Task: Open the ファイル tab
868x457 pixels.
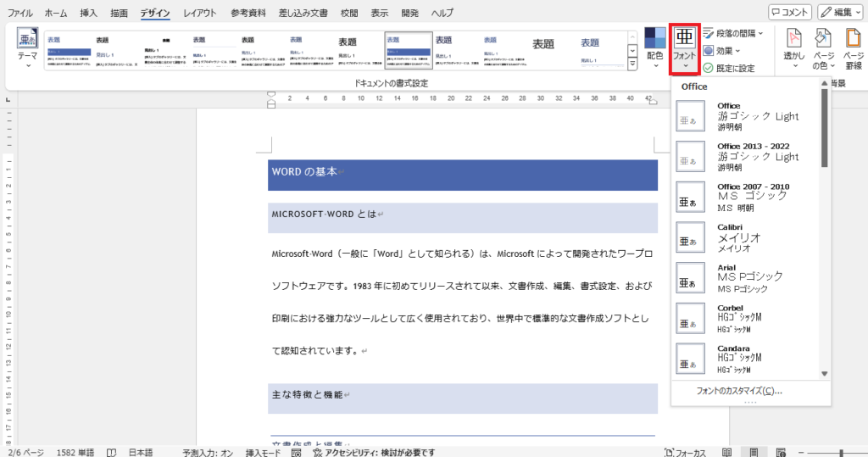Action: (20, 12)
